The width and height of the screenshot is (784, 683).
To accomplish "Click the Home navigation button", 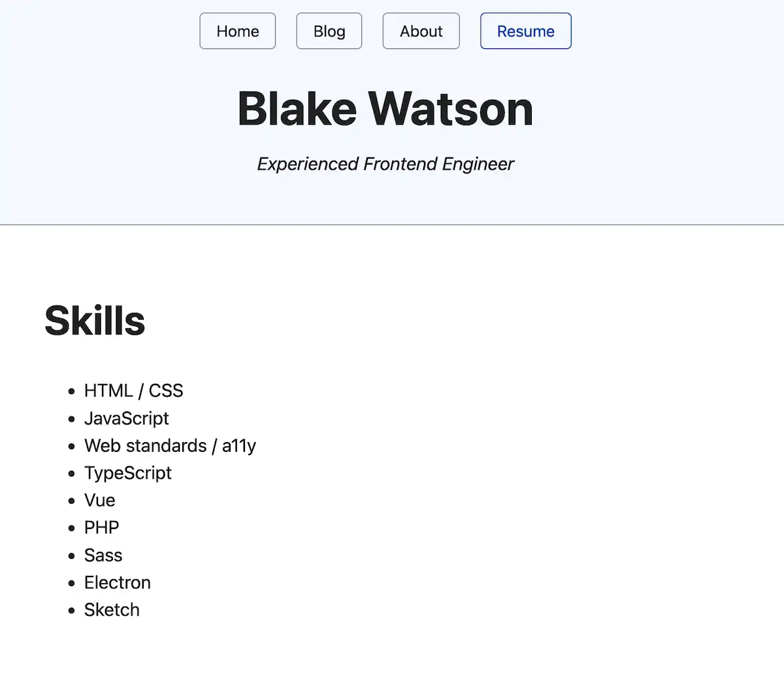I will 237,31.
